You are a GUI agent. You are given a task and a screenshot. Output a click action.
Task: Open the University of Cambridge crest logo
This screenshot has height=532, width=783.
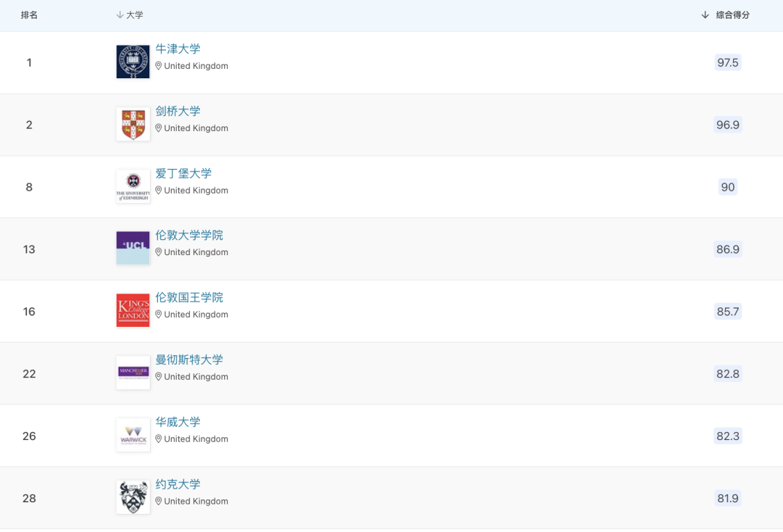click(133, 124)
